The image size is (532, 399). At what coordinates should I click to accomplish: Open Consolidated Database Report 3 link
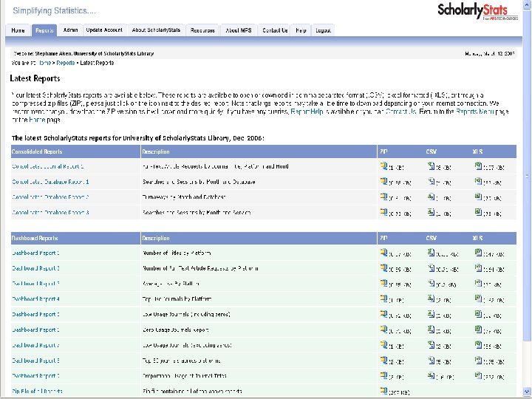point(50,212)
